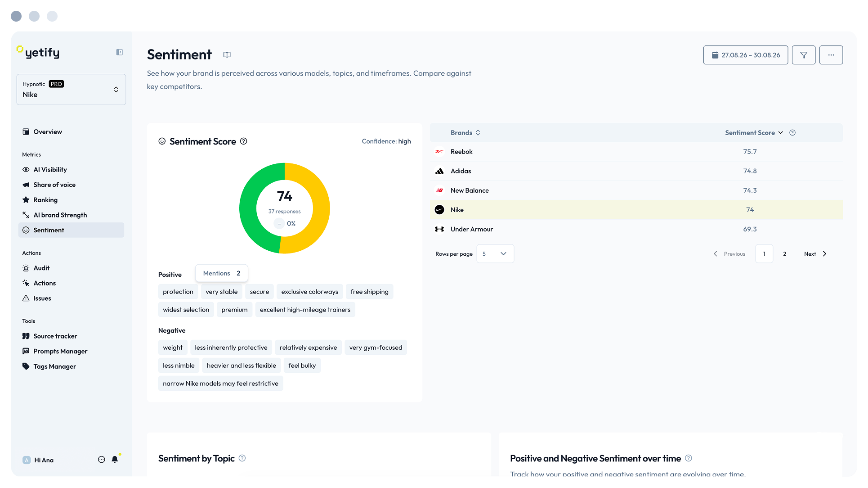Click the help icon beside Sentiment over time

688,458
